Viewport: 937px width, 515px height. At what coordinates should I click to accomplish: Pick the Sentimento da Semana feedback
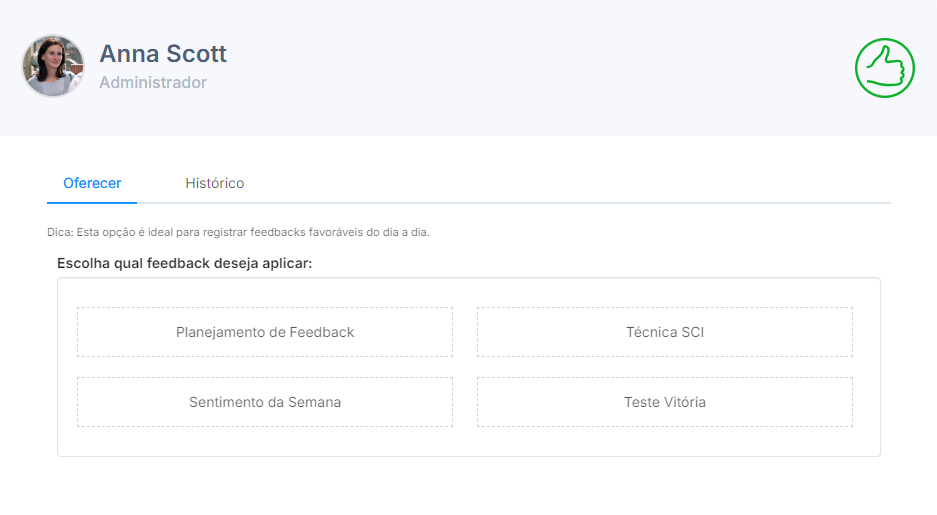tap(265, 402)
